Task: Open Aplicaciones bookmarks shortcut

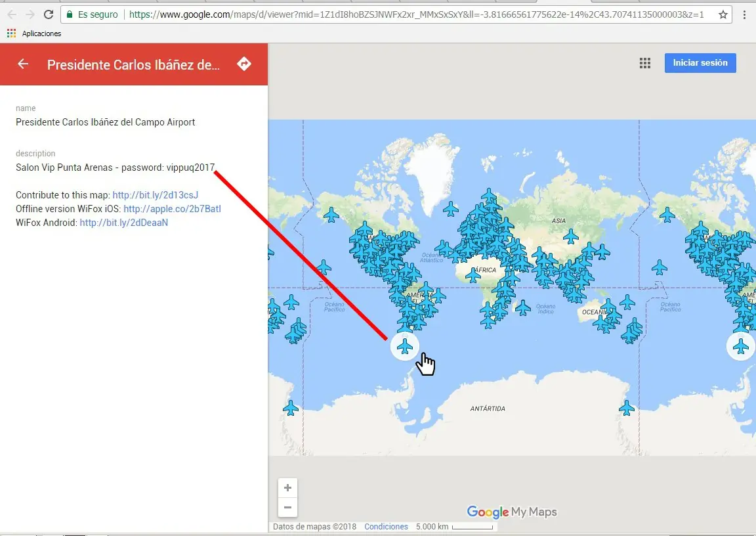Action: (x=34, y=33)
